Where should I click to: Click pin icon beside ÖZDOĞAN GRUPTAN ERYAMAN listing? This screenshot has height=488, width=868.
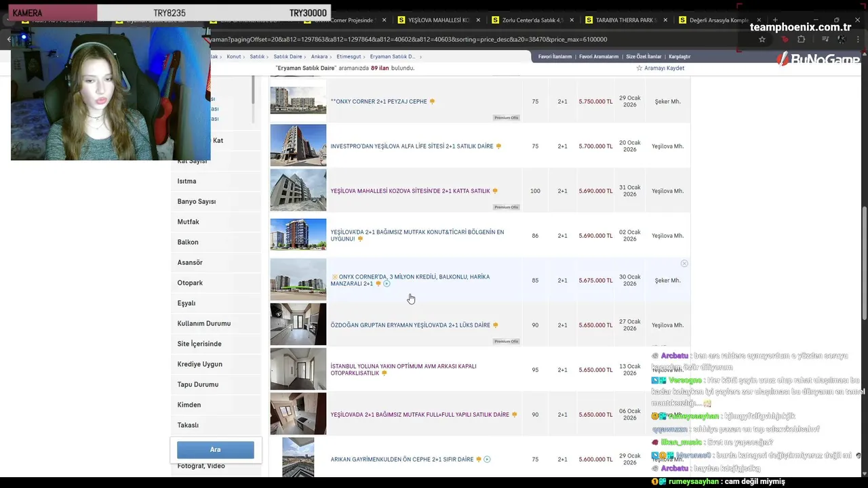496,325
